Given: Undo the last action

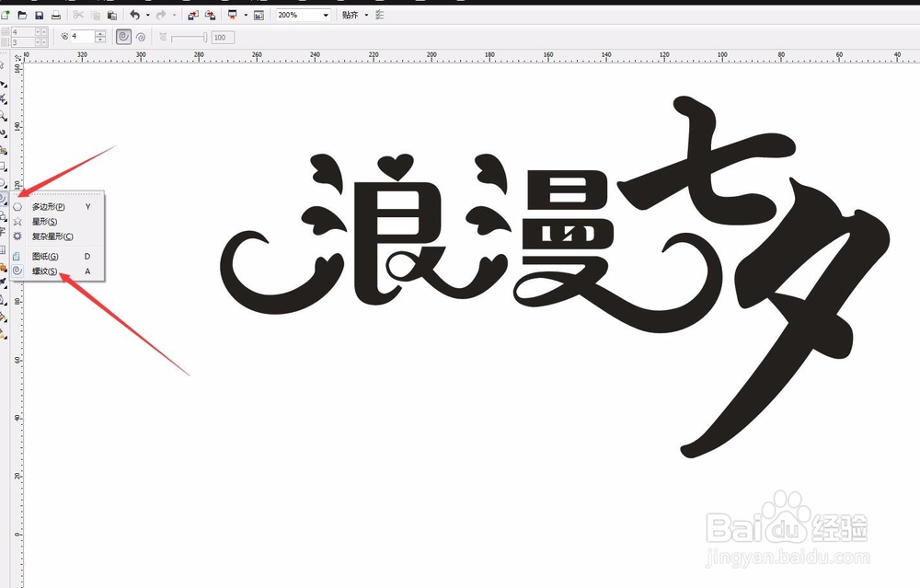Looking at the screenshot, I should [134, 14].
